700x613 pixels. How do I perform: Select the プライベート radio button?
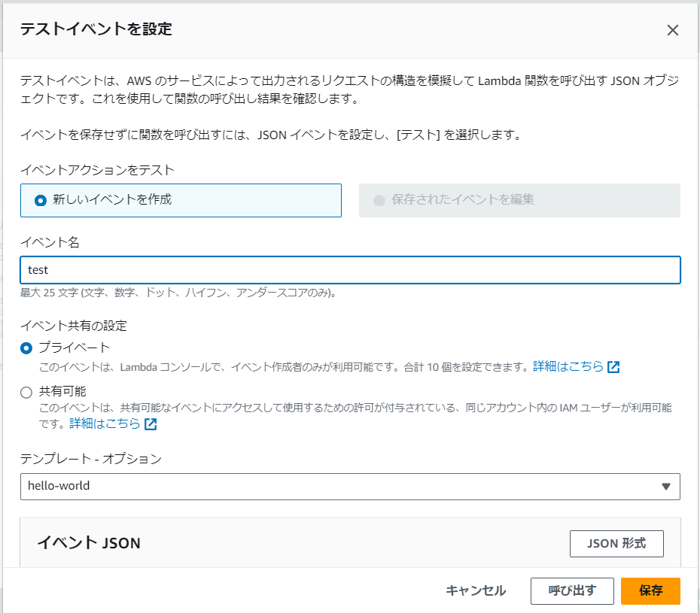tap(25, 348)
